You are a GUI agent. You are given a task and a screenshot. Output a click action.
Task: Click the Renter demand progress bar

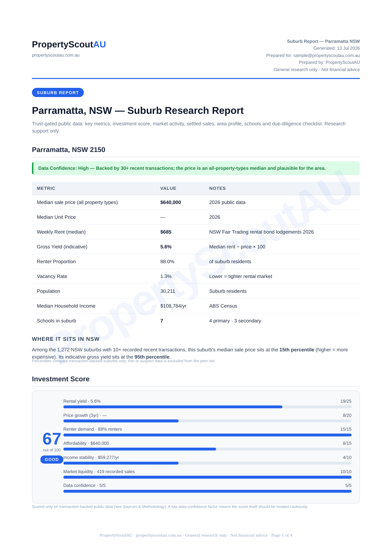click(x=207, y=435)
